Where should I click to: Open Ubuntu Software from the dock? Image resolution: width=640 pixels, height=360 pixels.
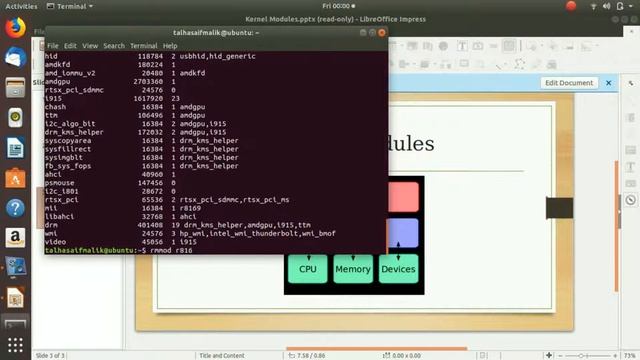tap(15, 178)
